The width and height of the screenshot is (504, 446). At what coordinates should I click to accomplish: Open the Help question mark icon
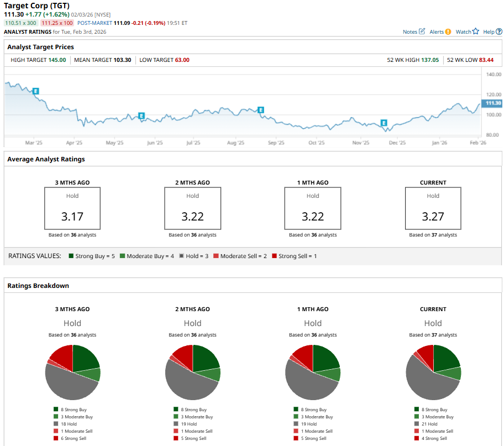click(499, 32)
